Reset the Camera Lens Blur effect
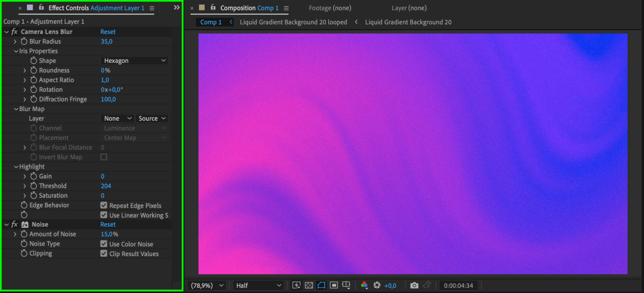The height and width of the screenshot is (293, 644). click(x=108, y=32)
